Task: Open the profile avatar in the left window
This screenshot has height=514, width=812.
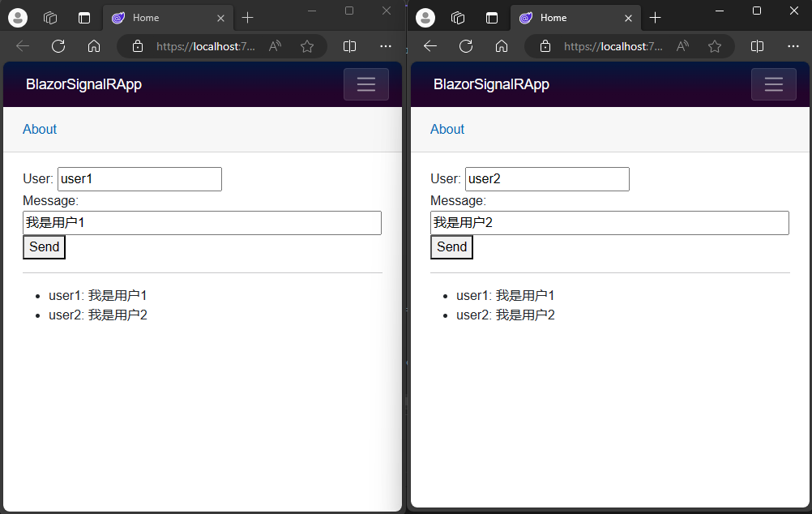Action: [x=17, y=17]
